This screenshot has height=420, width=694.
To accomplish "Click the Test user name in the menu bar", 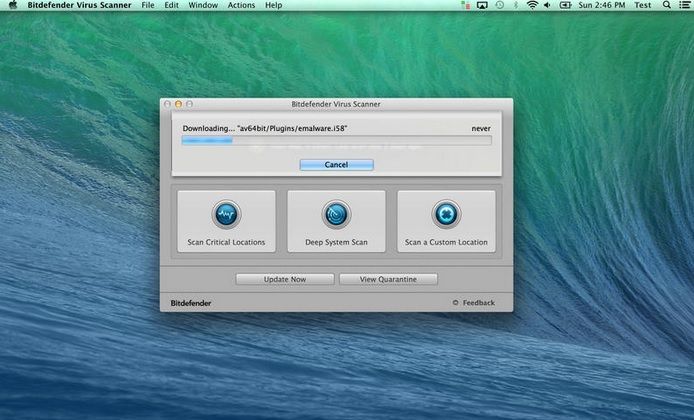I will point(643,5).
